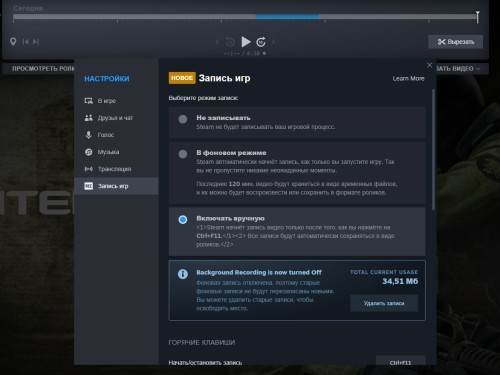Open the Learn More link
The image size is (500, 375).
(x=408, y=79)
